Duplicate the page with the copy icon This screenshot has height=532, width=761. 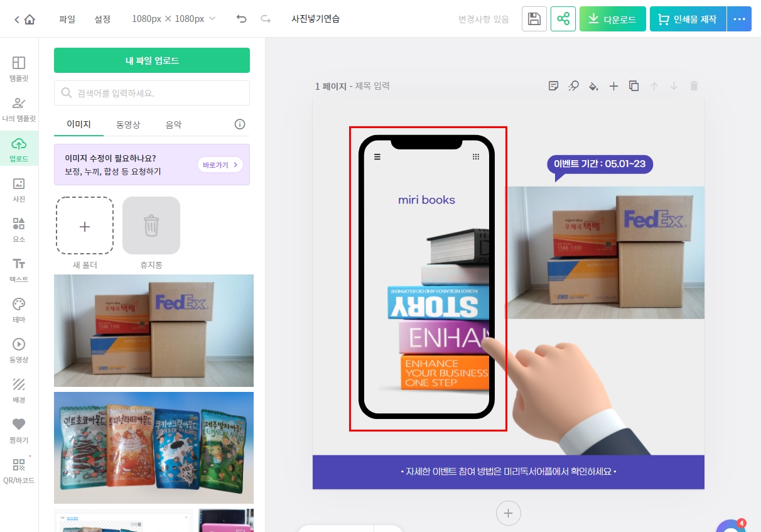pos(634,86)
